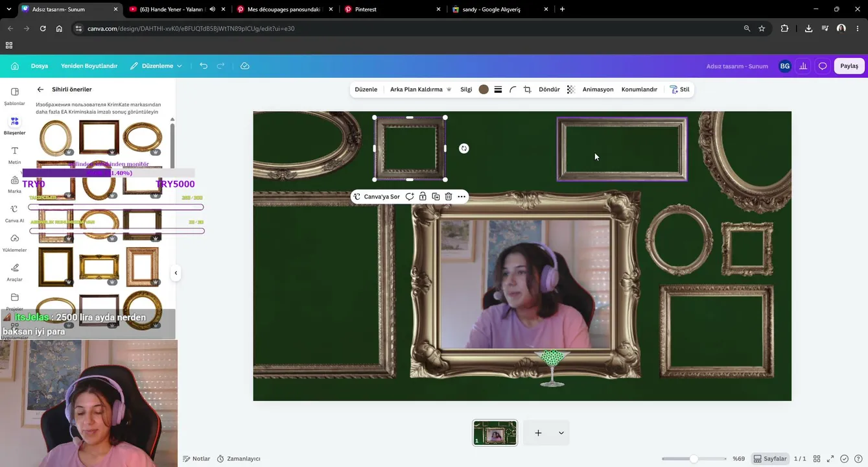Click the rotate handle beside selected frame
The height and width of the screenshot is (467, 868).
pyautogui.click(x=463, y=149)
